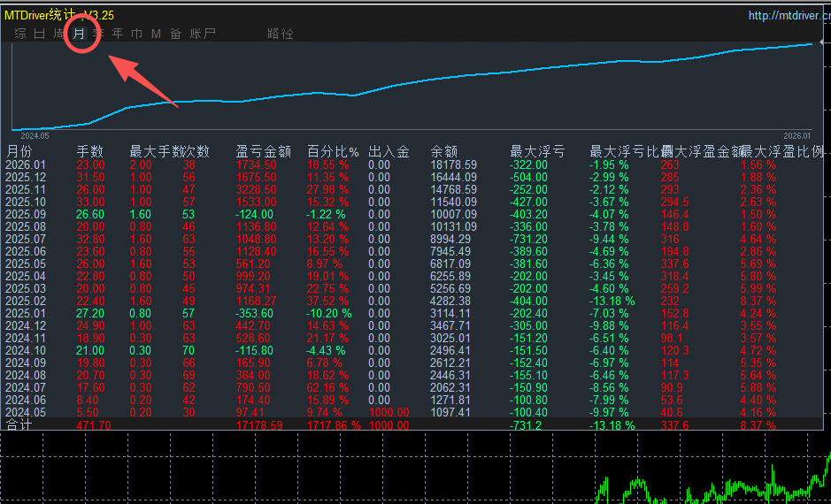Open the 年 yearly statistics tab
This screenshot has width=831, height=504.
click(118, 34)
